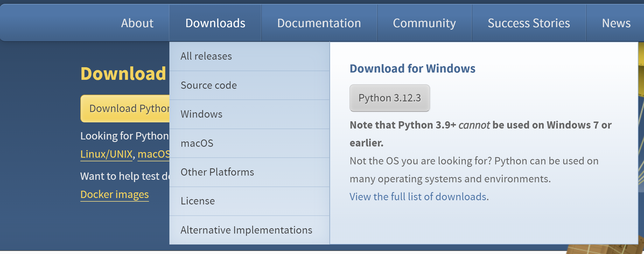
Task: Follow the Docker images link
Action: click(115, 195)
